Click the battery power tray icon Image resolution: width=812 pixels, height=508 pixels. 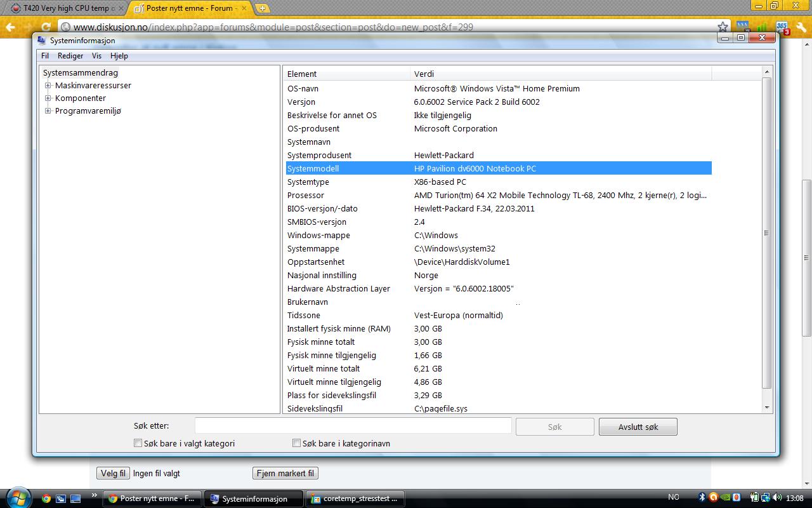click(755, 498)
